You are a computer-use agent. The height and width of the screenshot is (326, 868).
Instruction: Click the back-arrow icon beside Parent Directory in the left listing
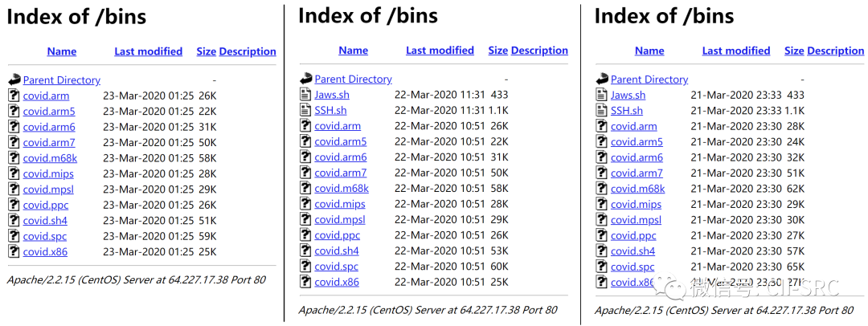click(x=14, y=80)
